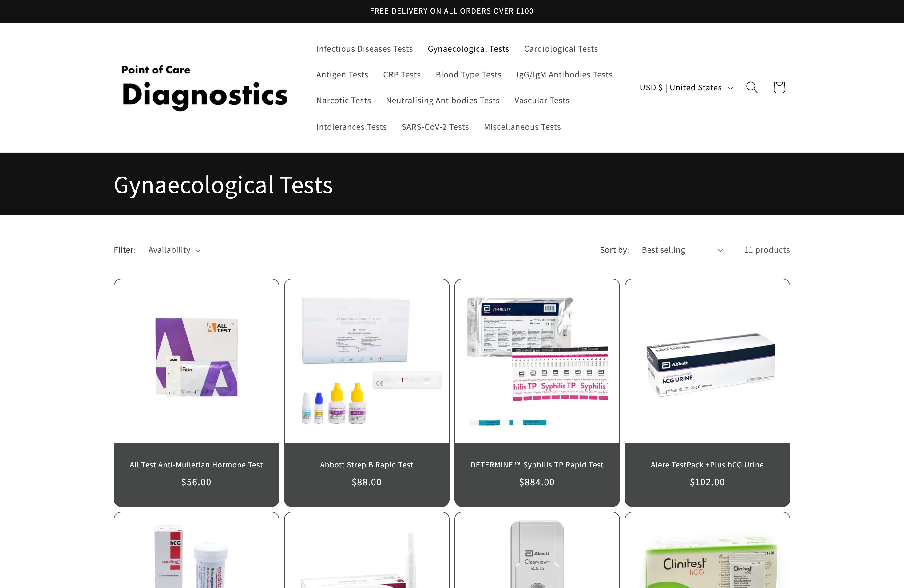Select the Infectious Diseases Tests menu item
Screen dimensions: 904x588
pos(364,48)
